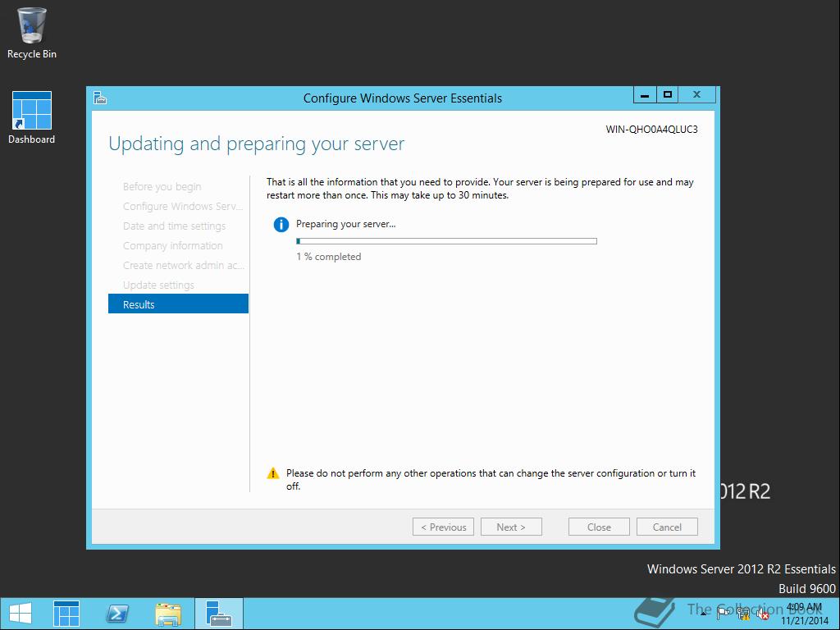Open the Dashboard desktop shortcut
The height and width of the screenshot is (630, 840).
pos(32,117)
